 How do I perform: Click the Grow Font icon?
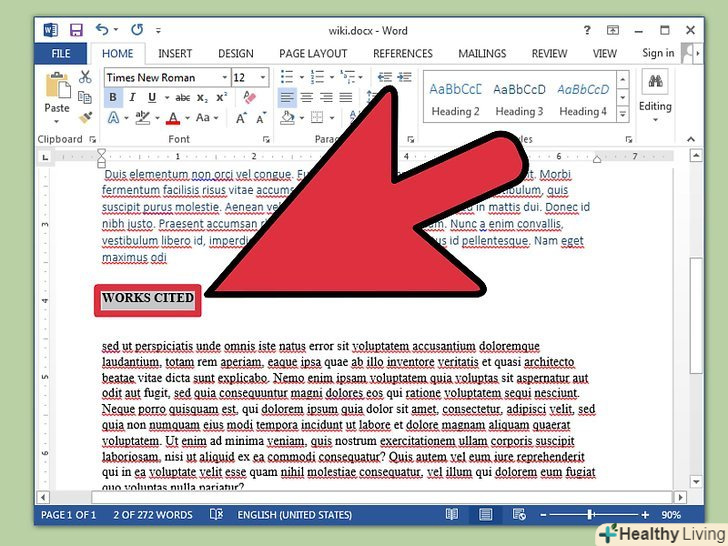coord(241,118)
